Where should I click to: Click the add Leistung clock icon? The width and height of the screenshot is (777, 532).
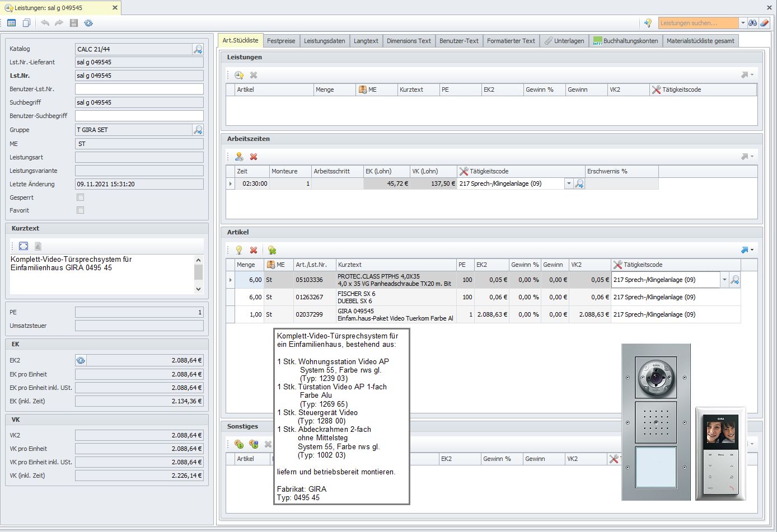coord(239,75)
